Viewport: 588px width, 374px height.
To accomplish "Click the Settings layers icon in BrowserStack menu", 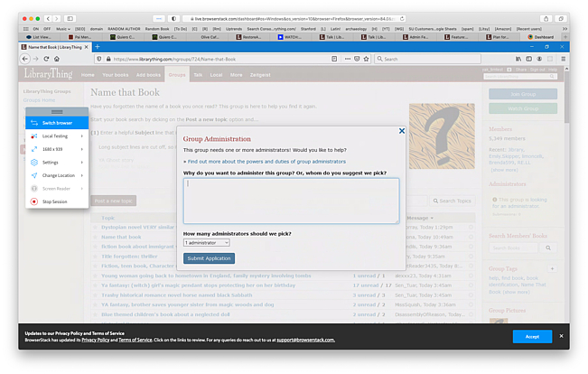I will tap(34, 162).
